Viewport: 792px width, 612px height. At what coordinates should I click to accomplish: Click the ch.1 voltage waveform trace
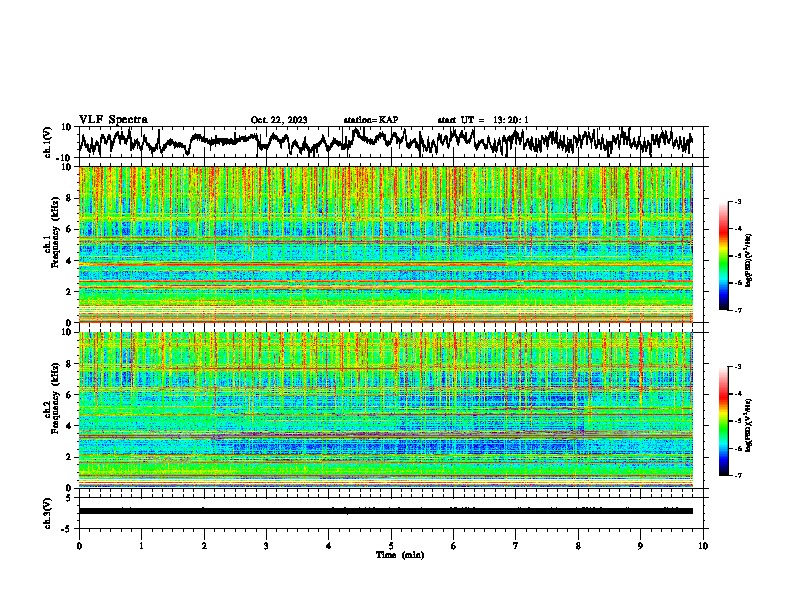[x=385, y=141]
